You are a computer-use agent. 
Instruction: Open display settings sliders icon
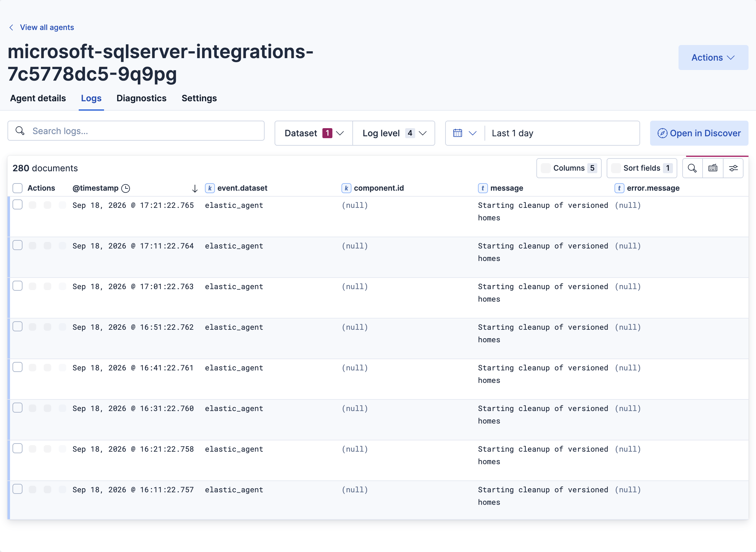click(x=733, y=168)
